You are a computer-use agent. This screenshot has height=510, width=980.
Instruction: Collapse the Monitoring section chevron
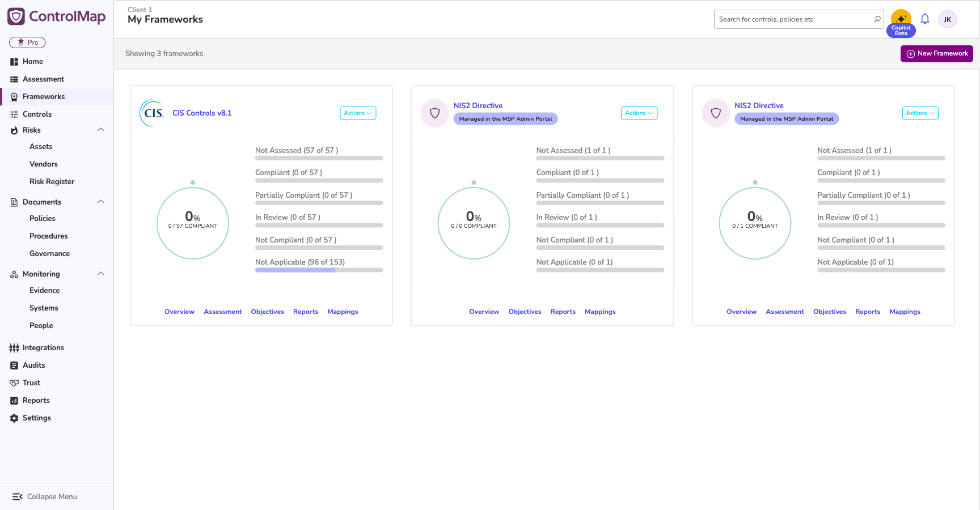click(x=101, y=274)
